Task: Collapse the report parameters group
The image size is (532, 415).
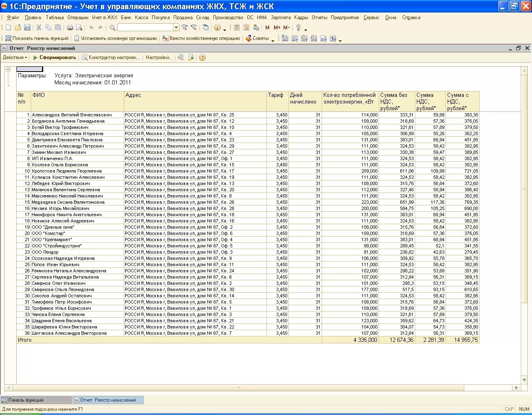Action: (x=8, y=69)
